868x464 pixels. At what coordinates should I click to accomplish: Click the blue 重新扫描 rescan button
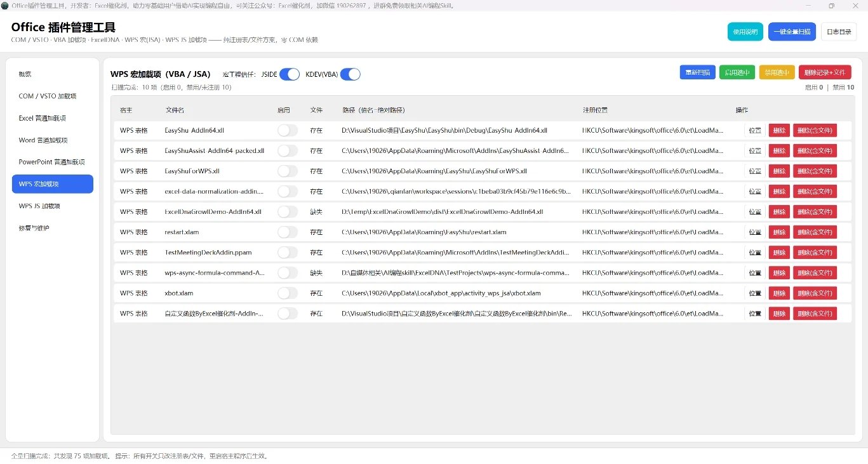click(698, 72)
